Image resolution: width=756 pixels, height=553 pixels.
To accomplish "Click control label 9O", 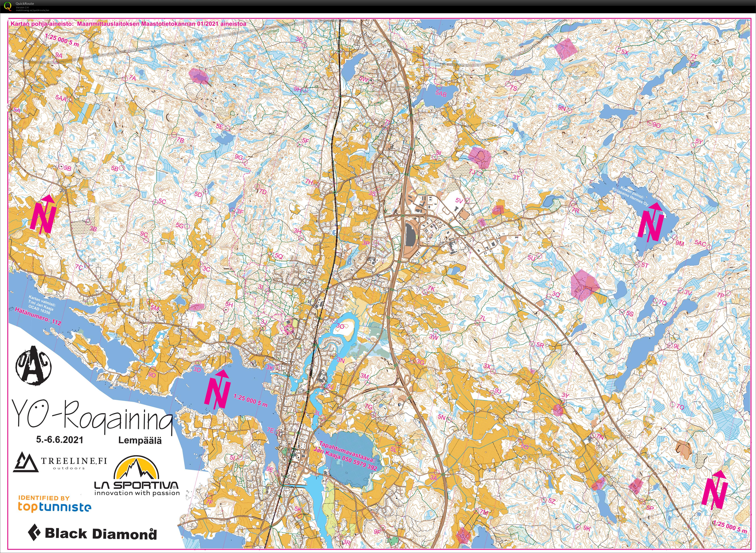I will point(657,125).
